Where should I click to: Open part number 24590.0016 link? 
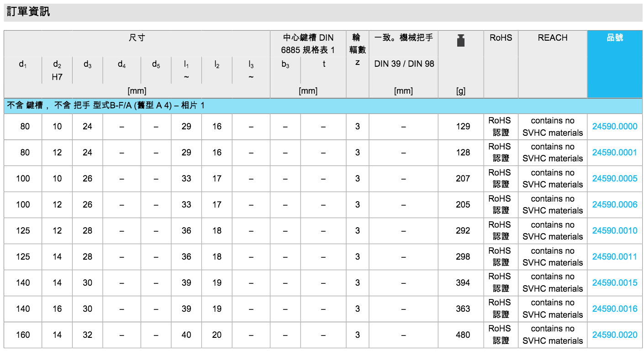point(614,309)
